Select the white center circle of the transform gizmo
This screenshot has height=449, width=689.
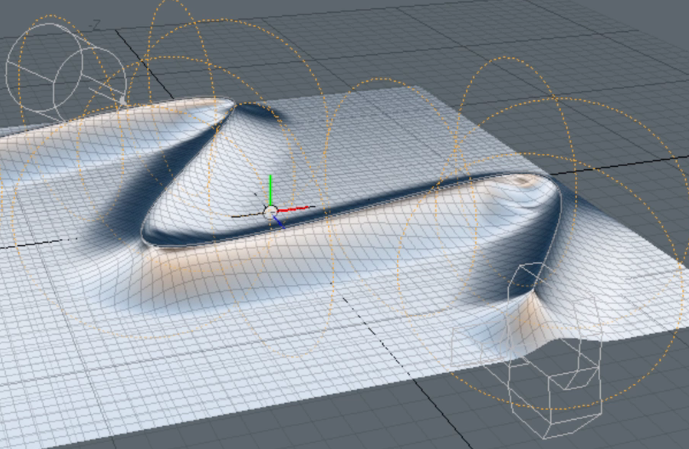point(270,212)
